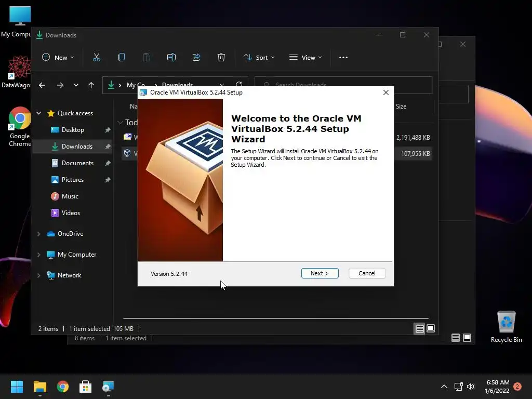This screenshot has height=399, width=532.
Task: Launch Chrome from the taskbar
Action: click(x=63, y=387)
